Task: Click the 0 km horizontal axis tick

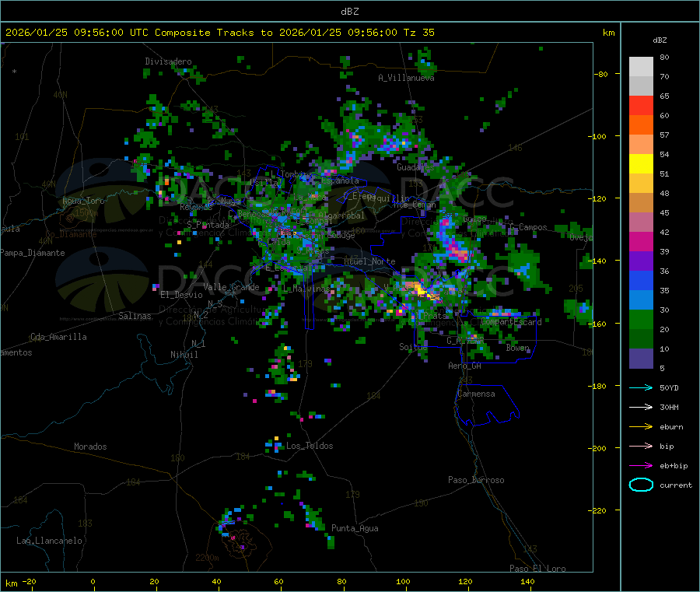Action: pyautogui.click(x=93, y=581)
